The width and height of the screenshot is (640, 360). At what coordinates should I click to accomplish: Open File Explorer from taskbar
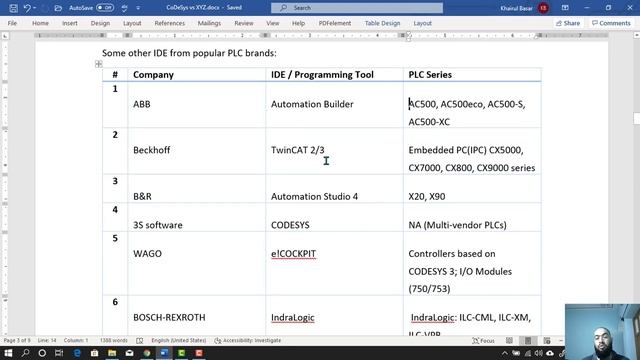112,353
